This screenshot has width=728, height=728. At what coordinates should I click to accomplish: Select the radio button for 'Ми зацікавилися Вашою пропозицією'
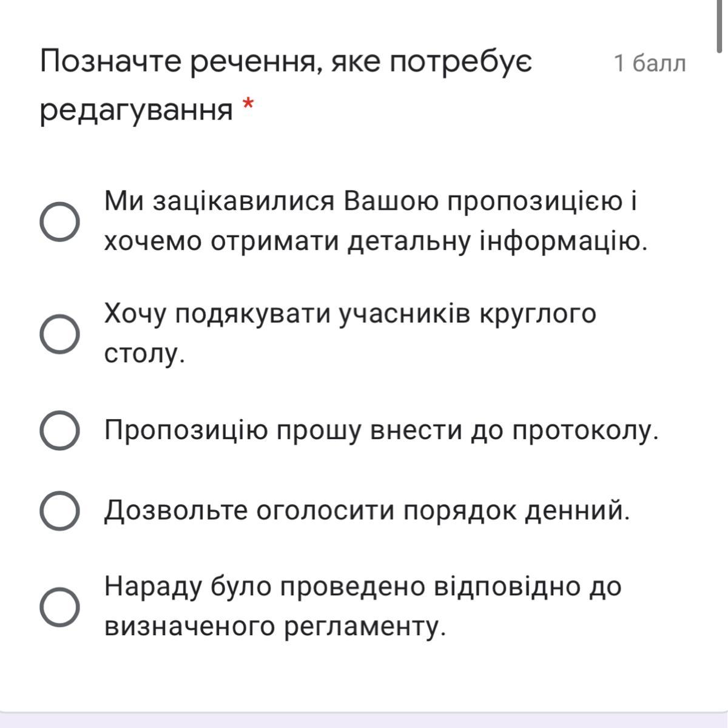pyautogui.click(x=59, y=221)
